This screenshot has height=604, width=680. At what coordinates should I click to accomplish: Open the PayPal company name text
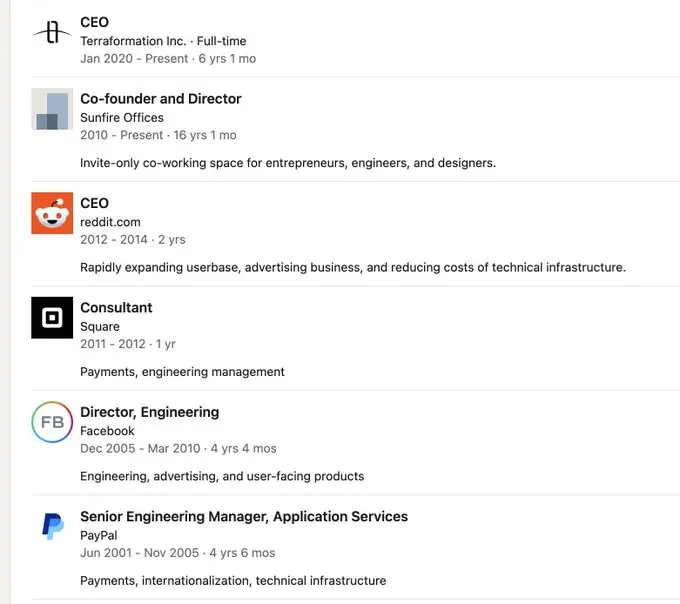click(99, 535)
